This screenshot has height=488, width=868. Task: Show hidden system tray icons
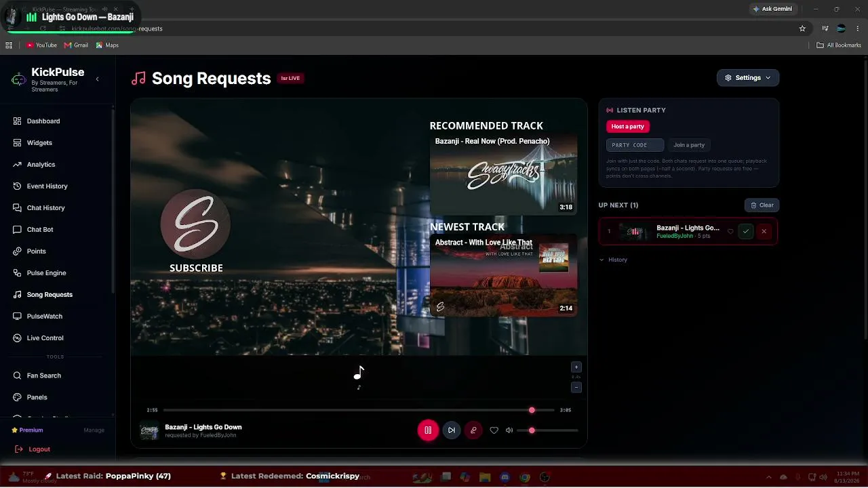pos(768,477)
